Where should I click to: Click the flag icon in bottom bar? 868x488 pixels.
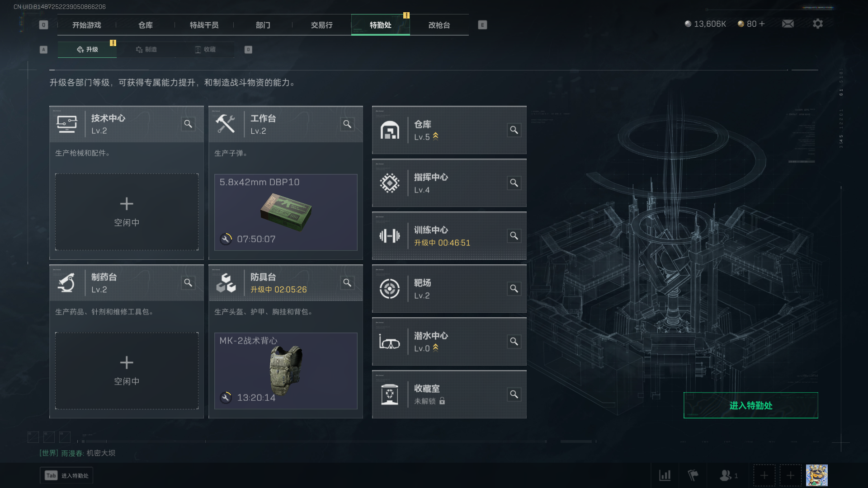coord(693,475)
